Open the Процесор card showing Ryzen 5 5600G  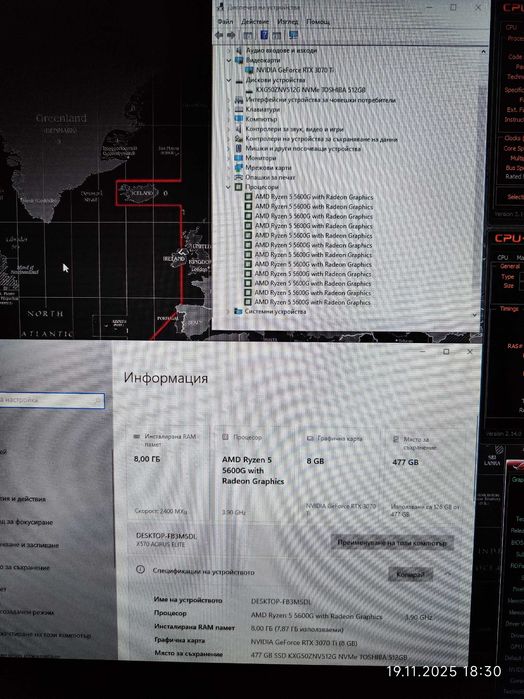(256, 473)
